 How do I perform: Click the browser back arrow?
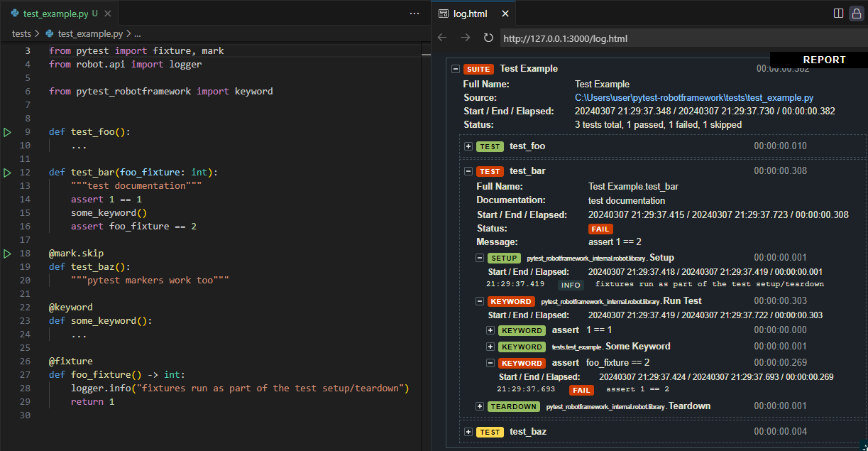pos(442,38)
